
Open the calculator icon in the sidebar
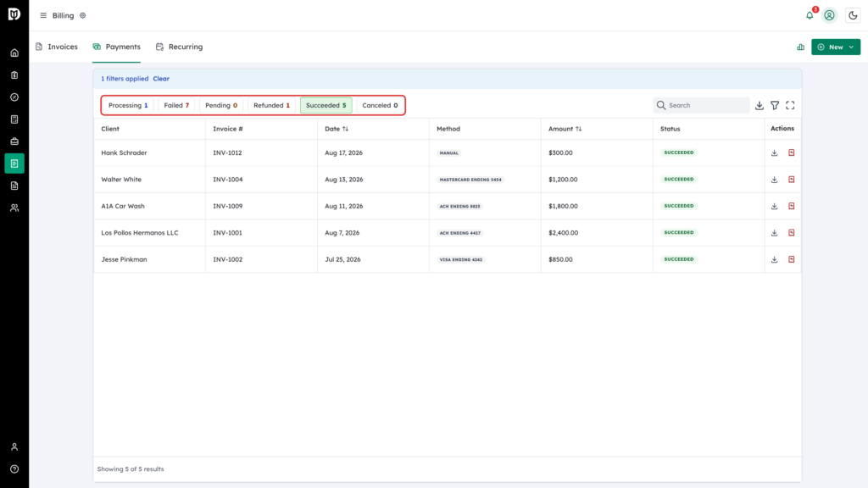click(x=14, y=119)
